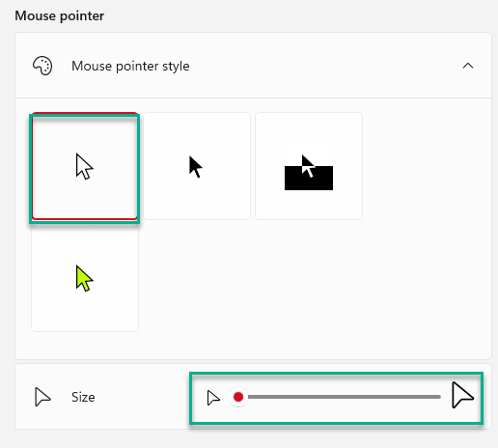Click the Mouse pointer style label

point(130,66)
